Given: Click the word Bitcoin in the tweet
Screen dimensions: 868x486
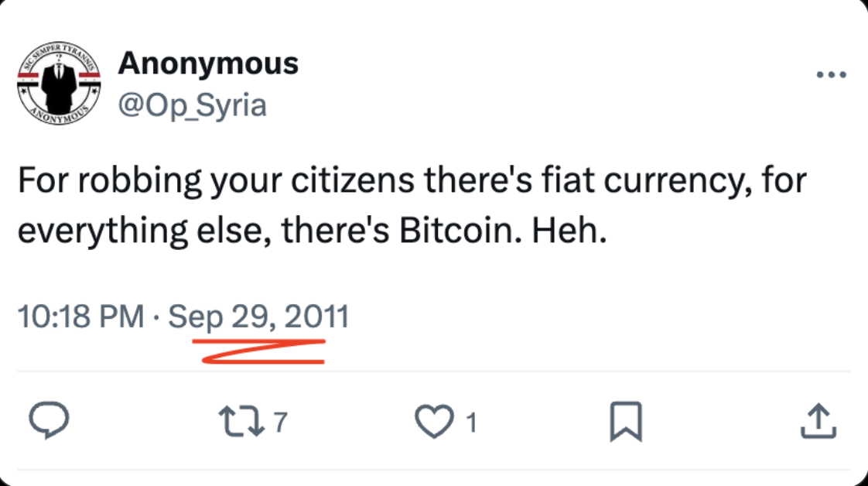Looking at the screenshot, I should [460, 230].
